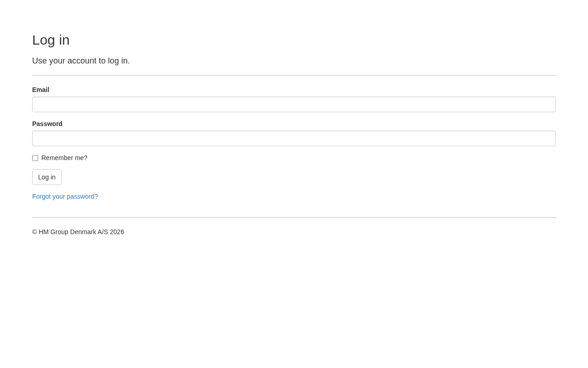Select the text box under the Email label

[x=294, y=104]
